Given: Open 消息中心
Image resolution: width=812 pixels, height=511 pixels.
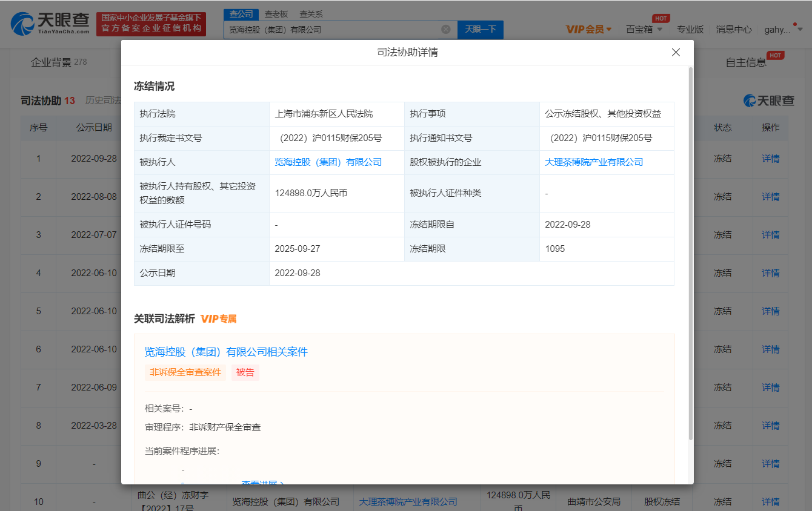Looking at the screenshot, I should pyautogui.click(x=734, y=29).
